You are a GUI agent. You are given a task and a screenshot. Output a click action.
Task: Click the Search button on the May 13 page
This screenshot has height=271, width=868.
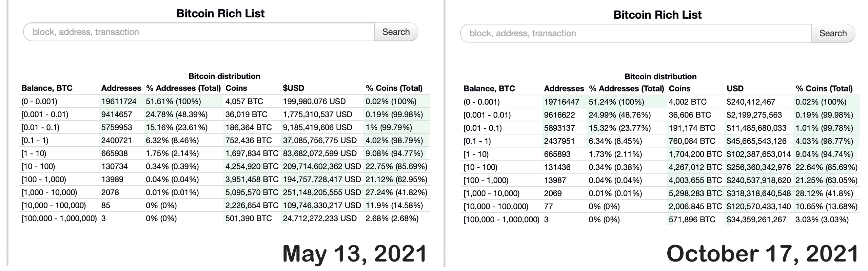(x=395, y=32)
